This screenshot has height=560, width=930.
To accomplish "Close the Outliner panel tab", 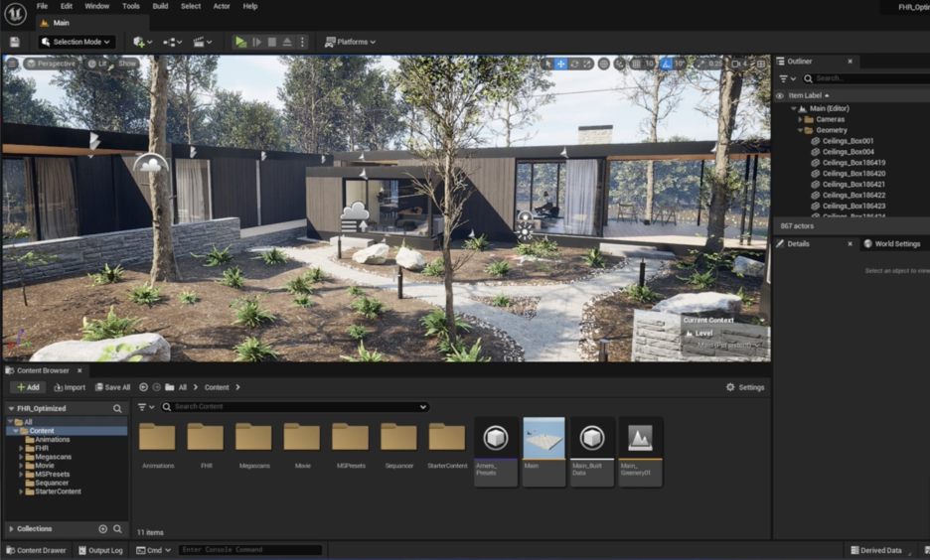I will (850, 62).
